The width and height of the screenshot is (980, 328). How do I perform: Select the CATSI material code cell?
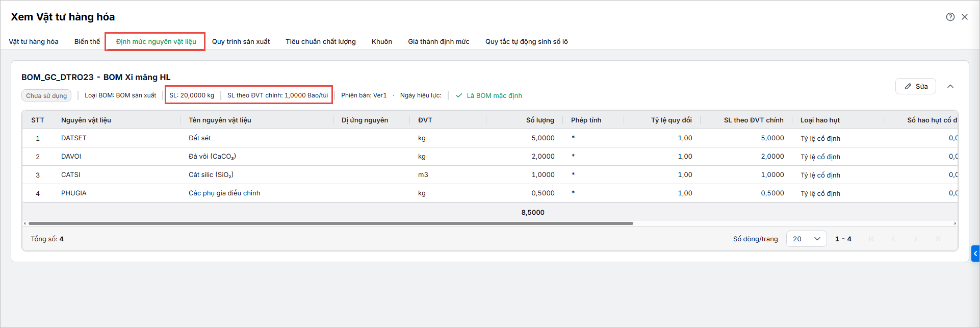pos(70,175)
